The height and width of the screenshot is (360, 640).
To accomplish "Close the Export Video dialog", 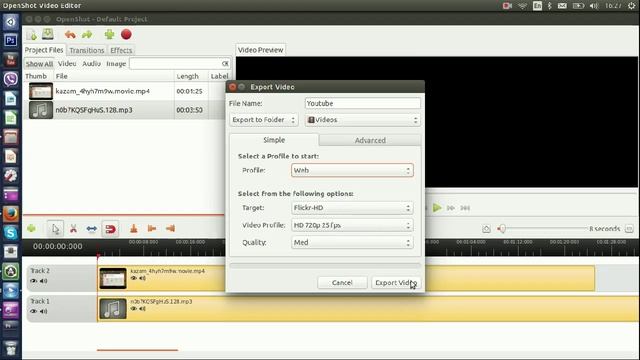I will [x=233, y=87].
